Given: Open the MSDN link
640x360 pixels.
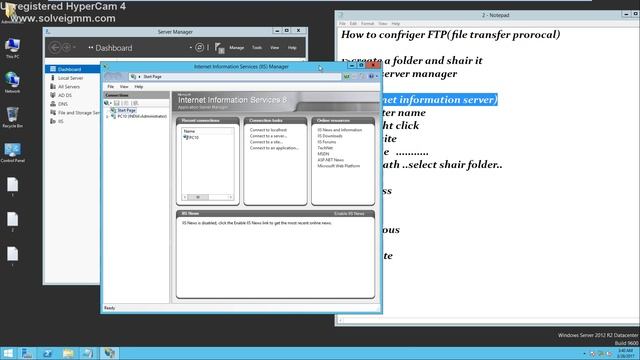Looking at the screenshot, I should click(323, 154).
